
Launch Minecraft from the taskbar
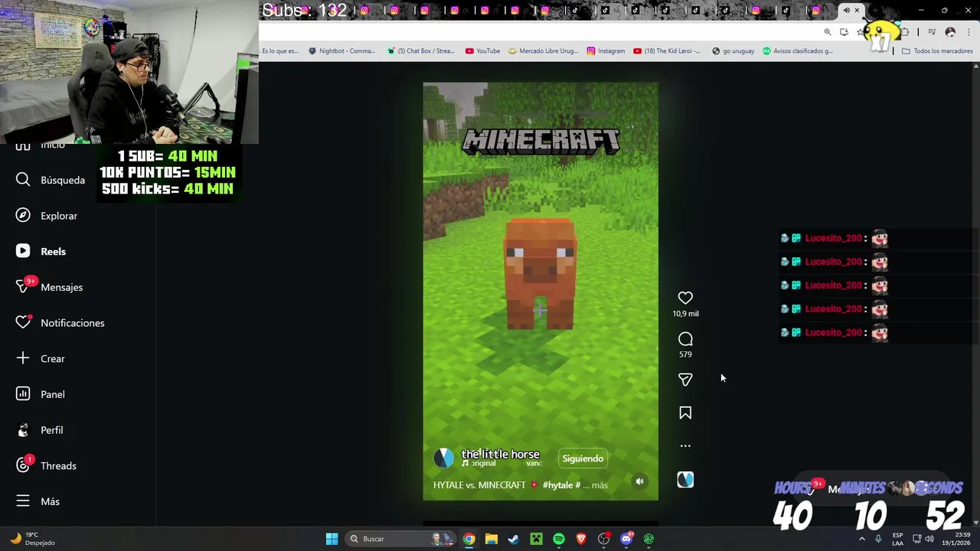point(536,539)
